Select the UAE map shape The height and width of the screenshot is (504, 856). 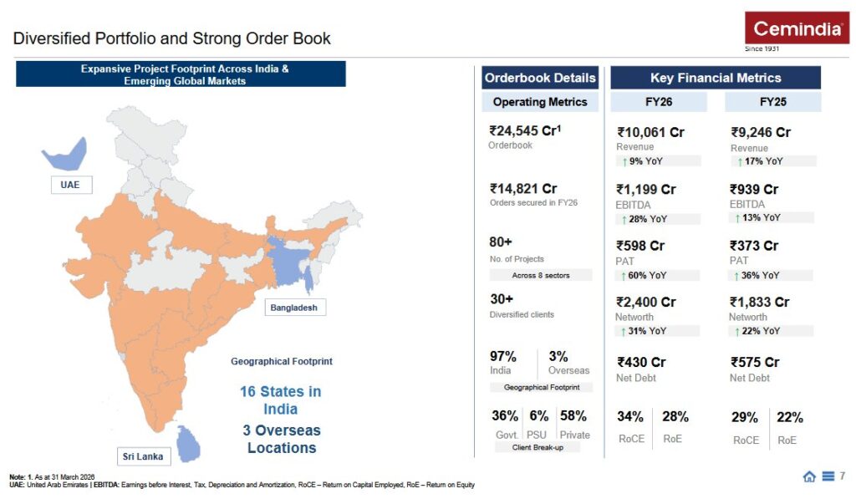(x=67, y=155)
